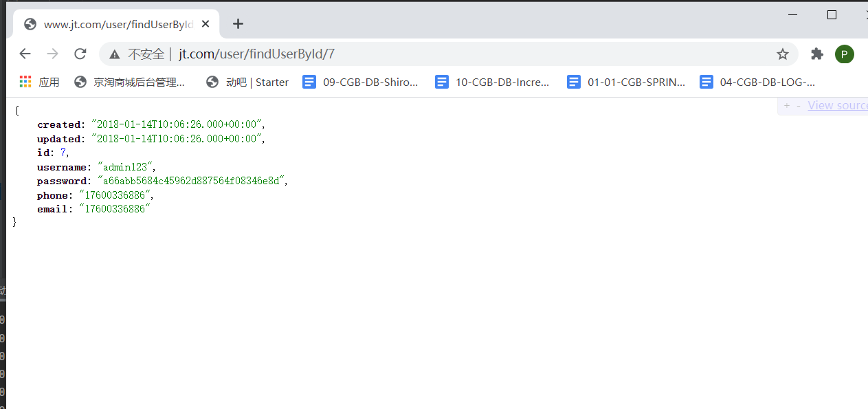Minimize the browser window
The image size is (868, 409).
pos(794,14)
